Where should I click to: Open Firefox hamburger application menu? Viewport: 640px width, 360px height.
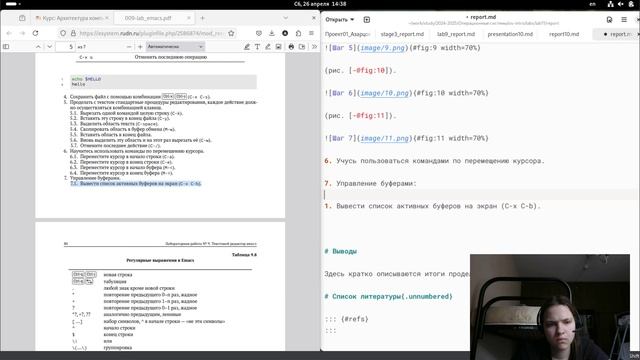point(311,33)
